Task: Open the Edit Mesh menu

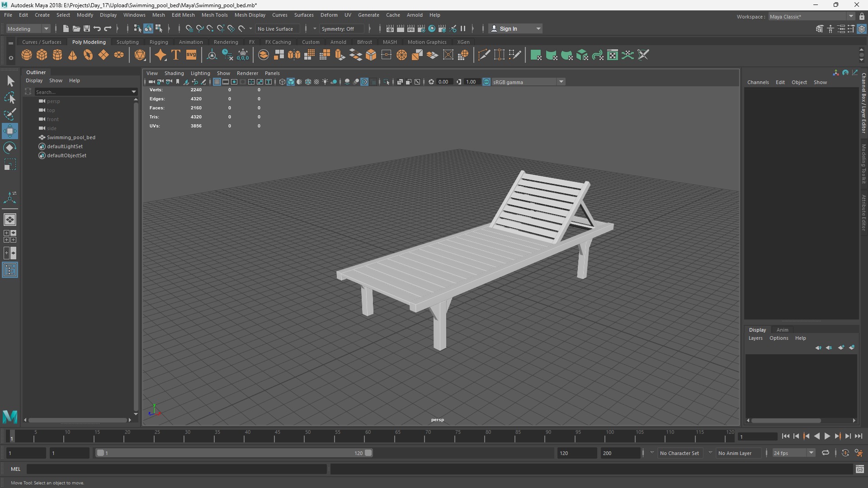Action: click(x=183, y=15)
